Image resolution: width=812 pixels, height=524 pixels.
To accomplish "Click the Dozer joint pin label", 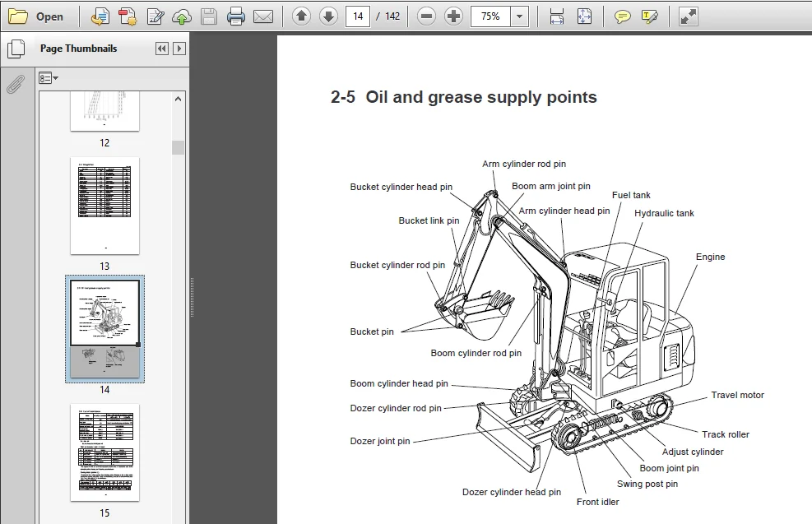I will 380,441.
